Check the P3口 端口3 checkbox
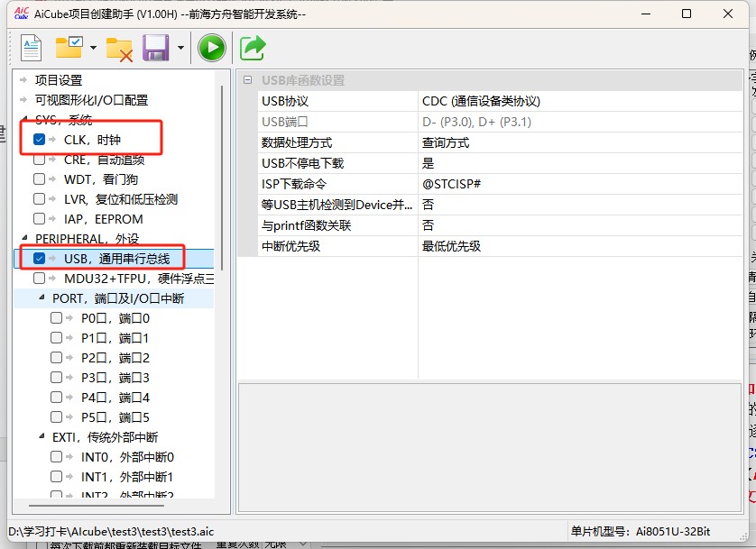 57,377
